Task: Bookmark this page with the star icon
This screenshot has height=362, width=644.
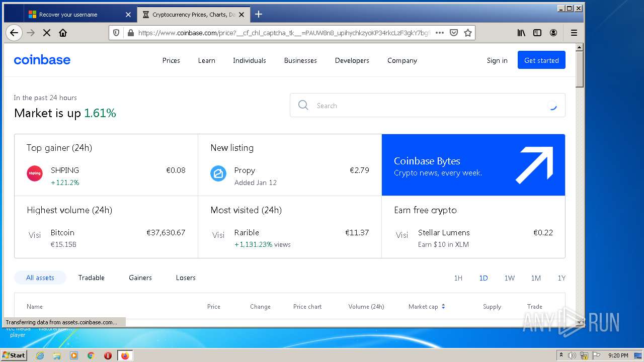Action: 468,33
